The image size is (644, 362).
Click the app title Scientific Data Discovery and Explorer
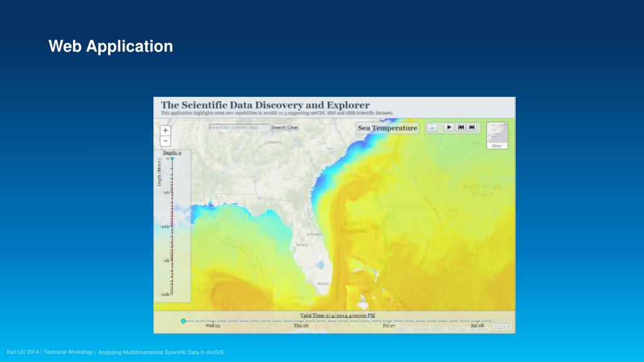click(x=265, y=105)
